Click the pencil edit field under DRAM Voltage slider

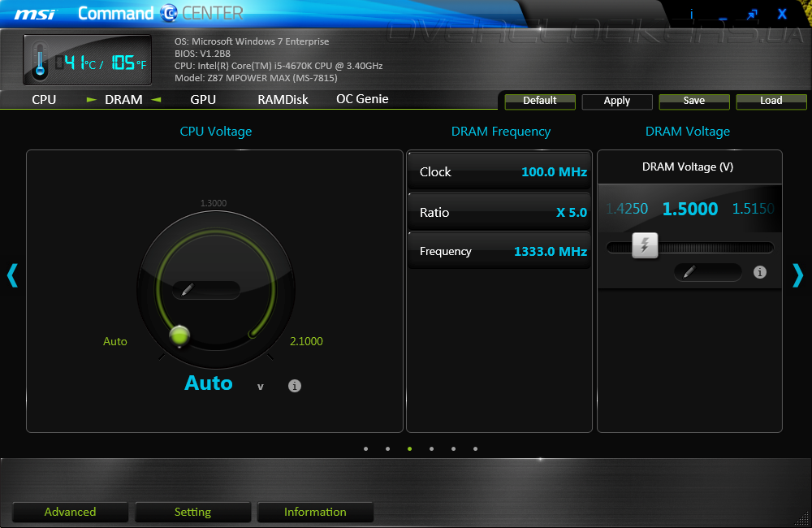coord(708,271)
